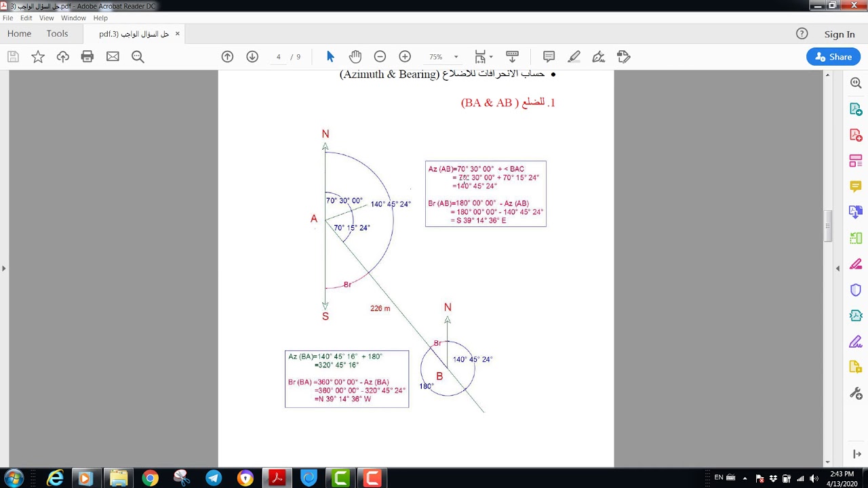Click the scroll down arrow of document
This screenshot has width=868, height=488.
[827, 462]
